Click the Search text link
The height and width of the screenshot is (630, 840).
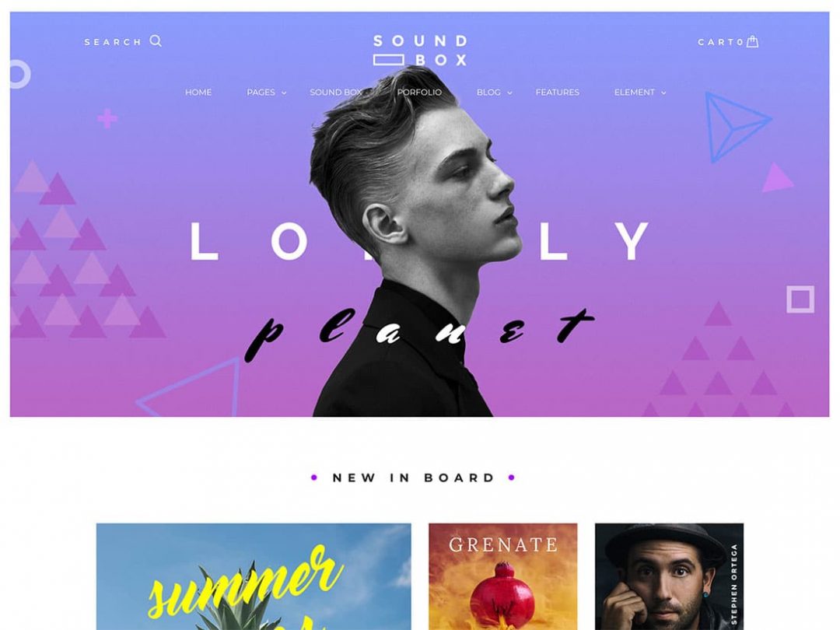(x=113, y=42)
